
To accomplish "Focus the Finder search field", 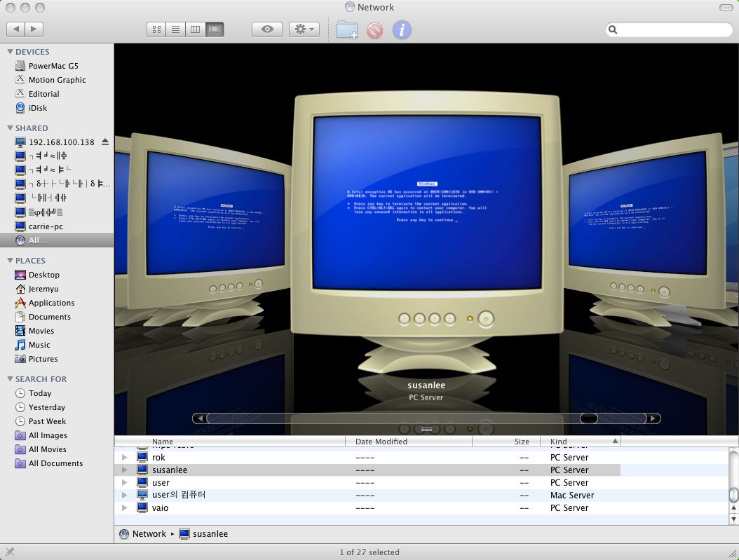I will (x=669, y=29).
